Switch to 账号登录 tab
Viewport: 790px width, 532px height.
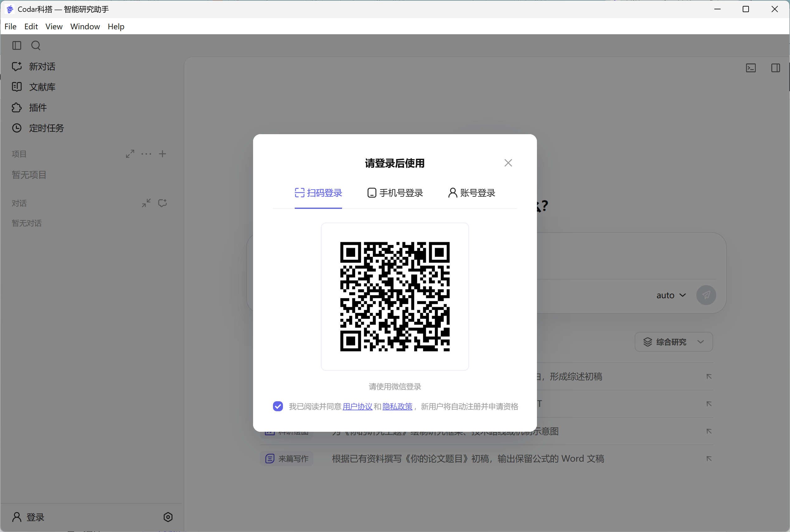pos(472,193)
